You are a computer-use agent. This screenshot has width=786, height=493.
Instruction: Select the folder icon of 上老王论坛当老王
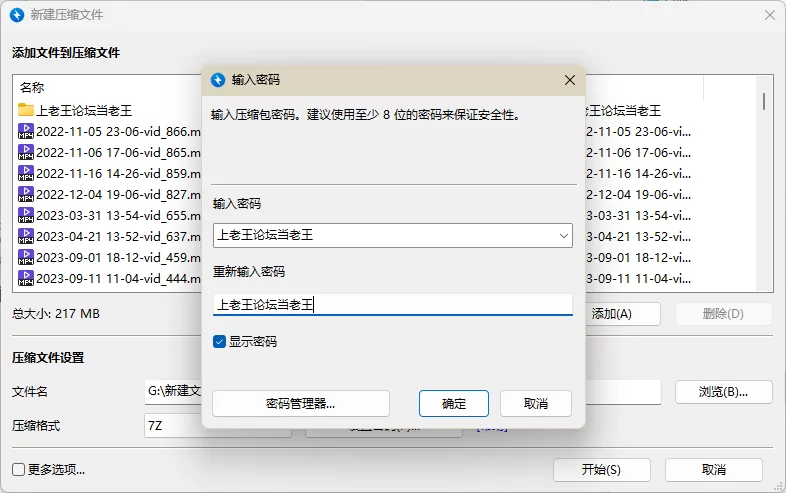[x=26, y=110]
